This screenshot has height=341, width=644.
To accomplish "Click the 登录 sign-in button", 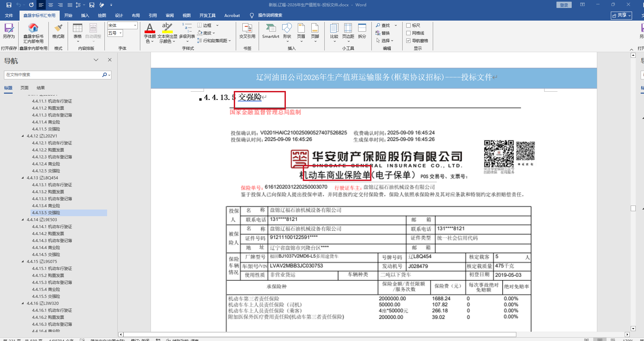I will (x=564, y=5).
